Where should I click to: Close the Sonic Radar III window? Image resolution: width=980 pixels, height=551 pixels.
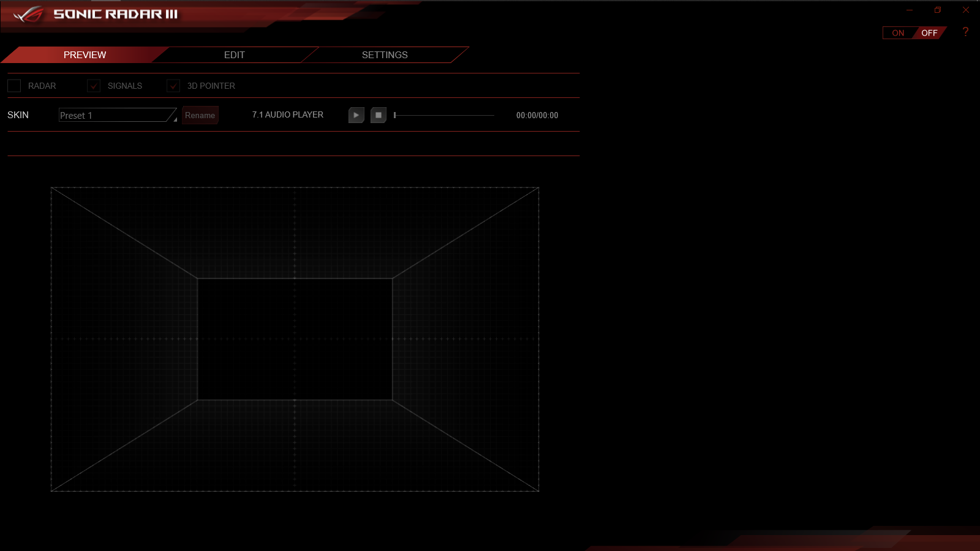pyautogui.click(x=966, y=10)
